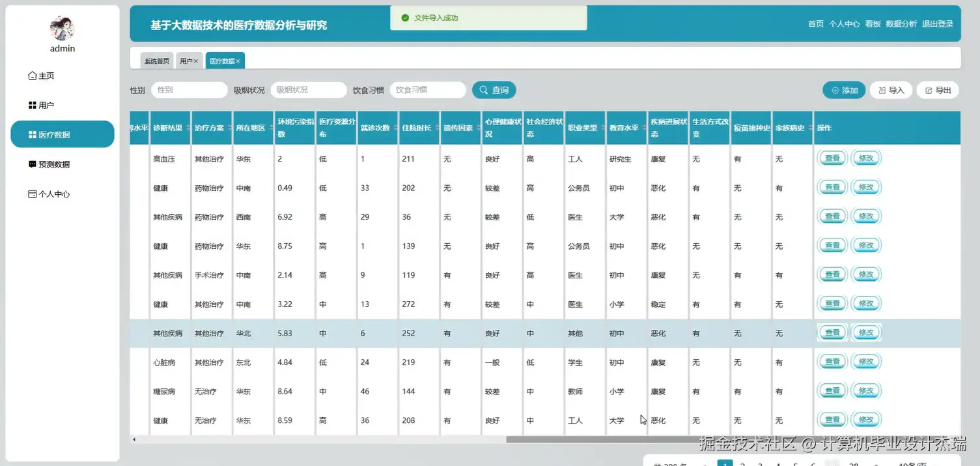Image resolution: width=980 pixels, height=466 pixels.
Task: Click 查看 in the row with 5.83
Action: click(x=833, y=332)
